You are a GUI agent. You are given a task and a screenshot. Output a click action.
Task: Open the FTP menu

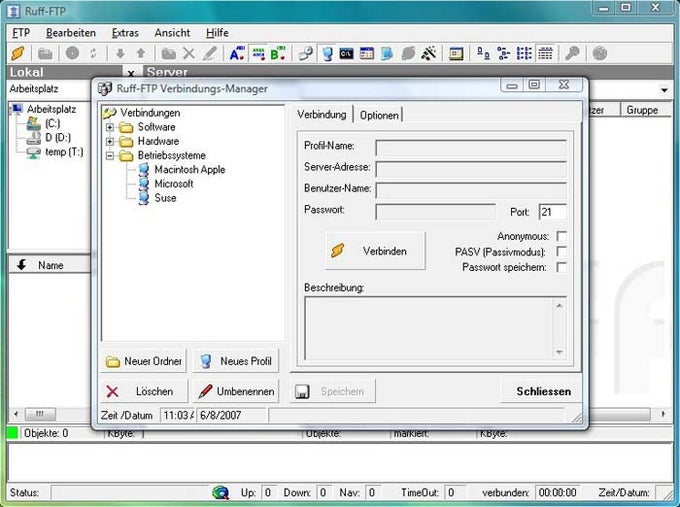tap(21, 33)
